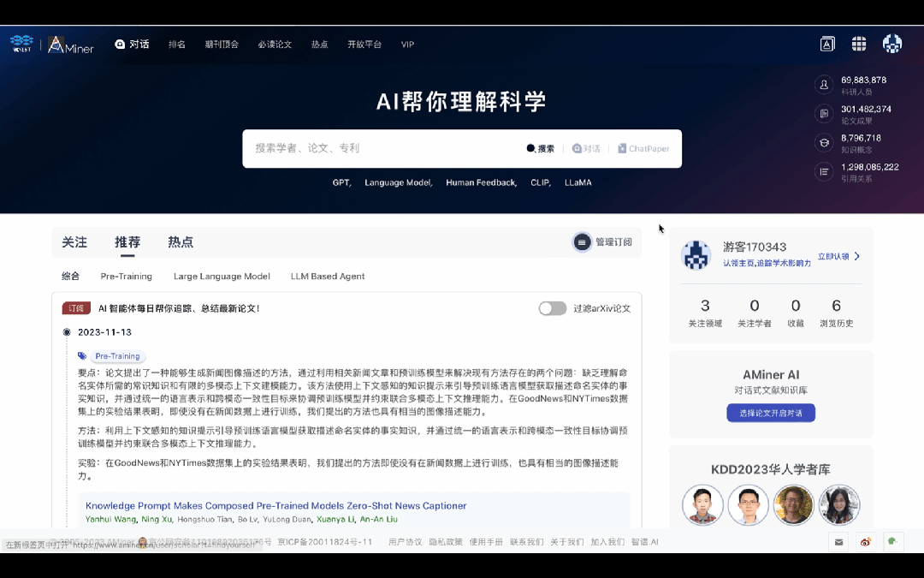Click the 管理订阅 button
Viewport: 924px width, 578px height.
click(x=603, y=241)
